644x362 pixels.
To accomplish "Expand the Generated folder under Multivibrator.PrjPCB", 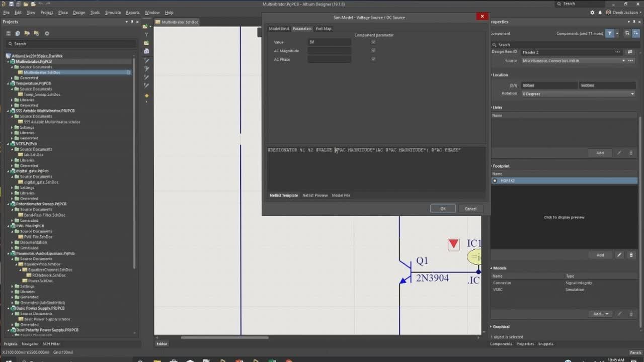I will tap(13, 78).
